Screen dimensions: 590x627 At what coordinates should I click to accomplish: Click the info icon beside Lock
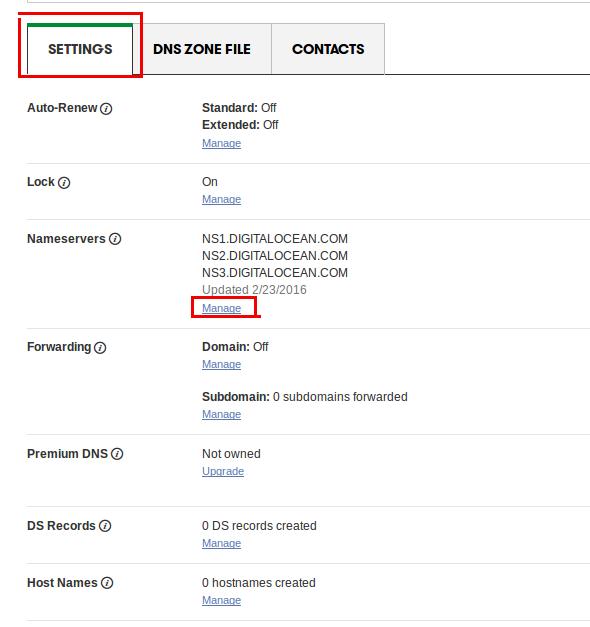click(64, 183)
